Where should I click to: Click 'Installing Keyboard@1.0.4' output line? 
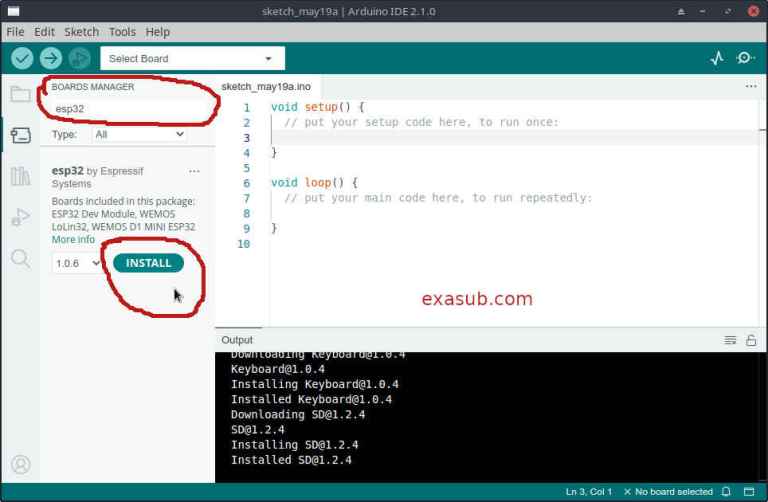pyautogui.click(x=314, y=384)
